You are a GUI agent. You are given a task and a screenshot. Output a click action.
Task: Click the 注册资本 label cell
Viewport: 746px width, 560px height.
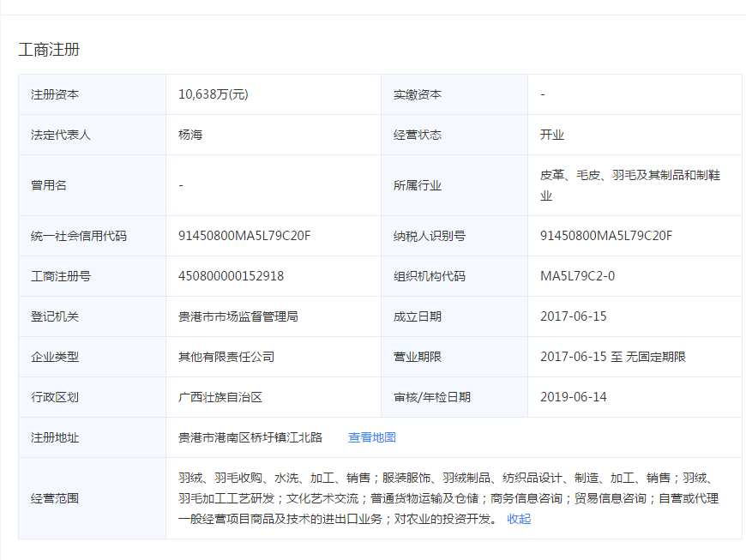click(x=93, y=94)
